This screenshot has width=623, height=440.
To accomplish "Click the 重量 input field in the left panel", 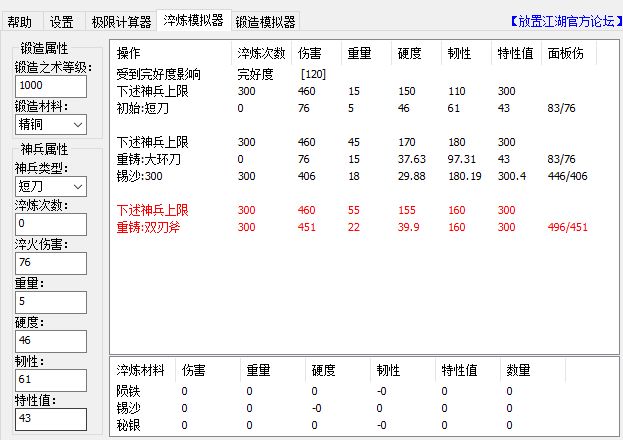I will coord(51,302).
